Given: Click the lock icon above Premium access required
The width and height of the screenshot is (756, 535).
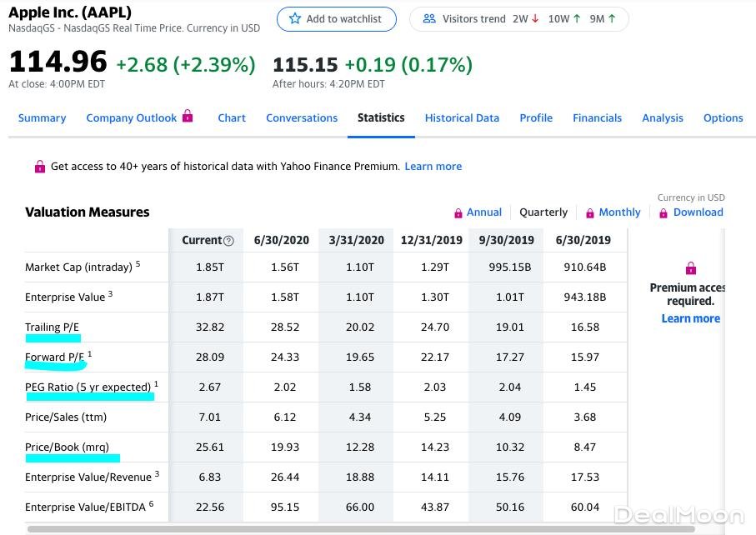Looking at the screenshot, I should click(690, 268).
